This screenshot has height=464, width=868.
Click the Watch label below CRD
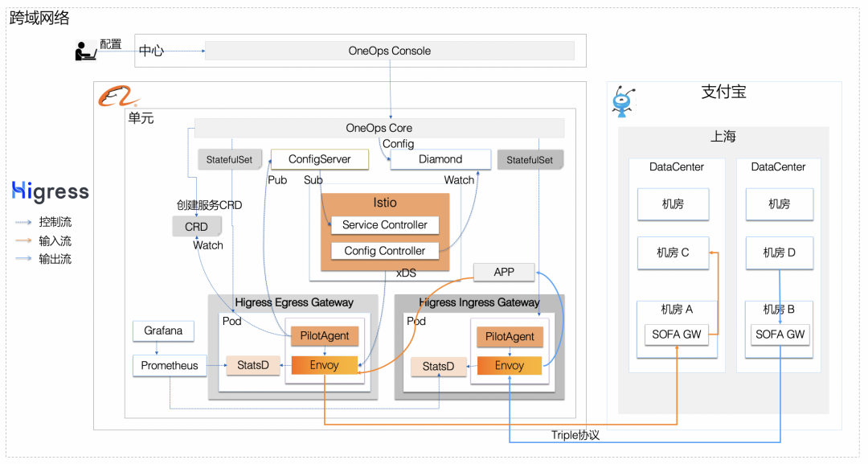tap(208, 245)
